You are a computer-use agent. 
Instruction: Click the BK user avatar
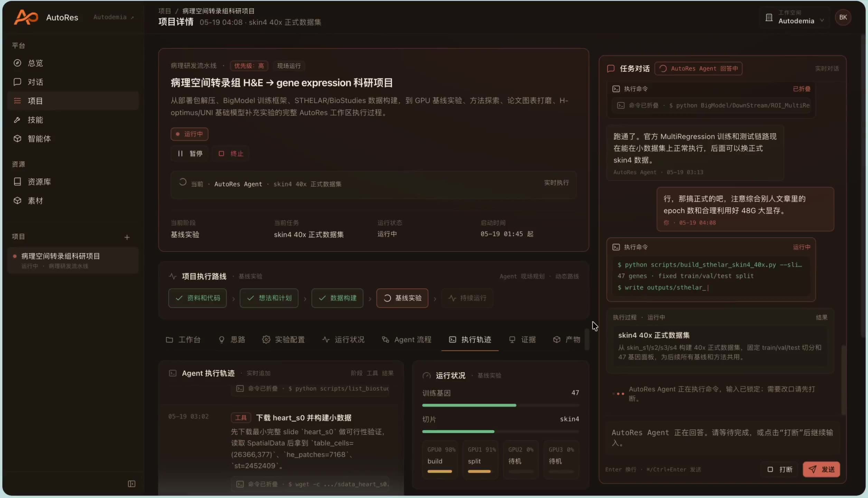click(x=843, y=17)
